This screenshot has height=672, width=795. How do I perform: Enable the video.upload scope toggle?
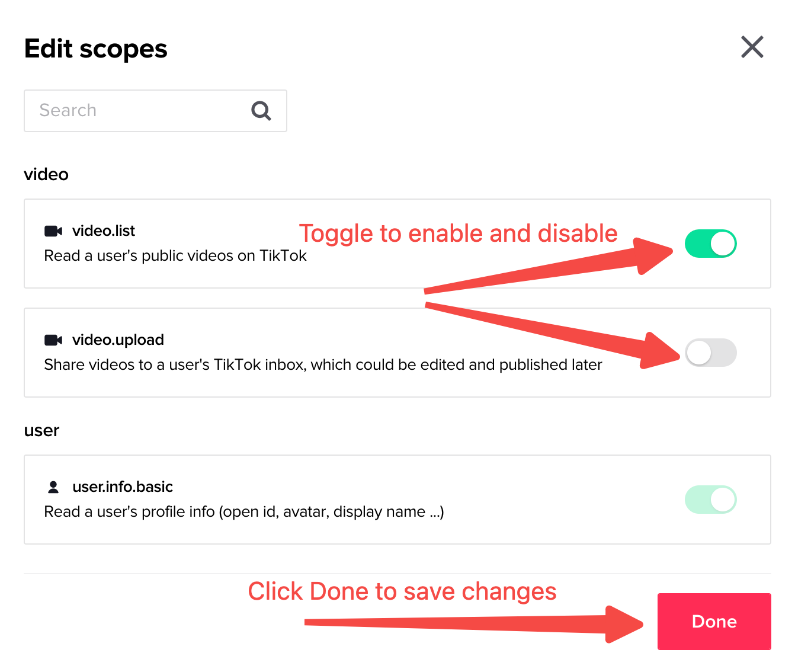click(710, 353)
